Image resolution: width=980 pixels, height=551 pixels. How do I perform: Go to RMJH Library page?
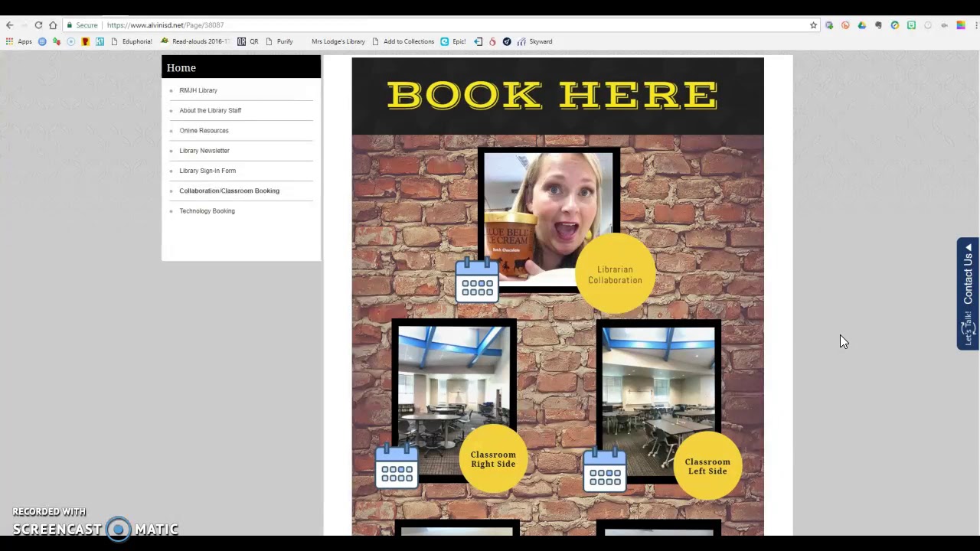[x=198, y=90]
